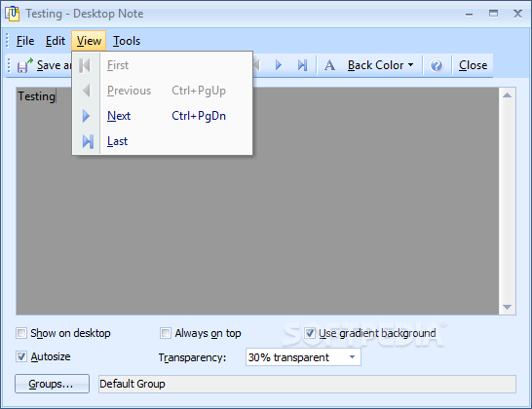Click the Save and close icon in toolbar
The image size is (532, 409).
[x=25, y=65]
